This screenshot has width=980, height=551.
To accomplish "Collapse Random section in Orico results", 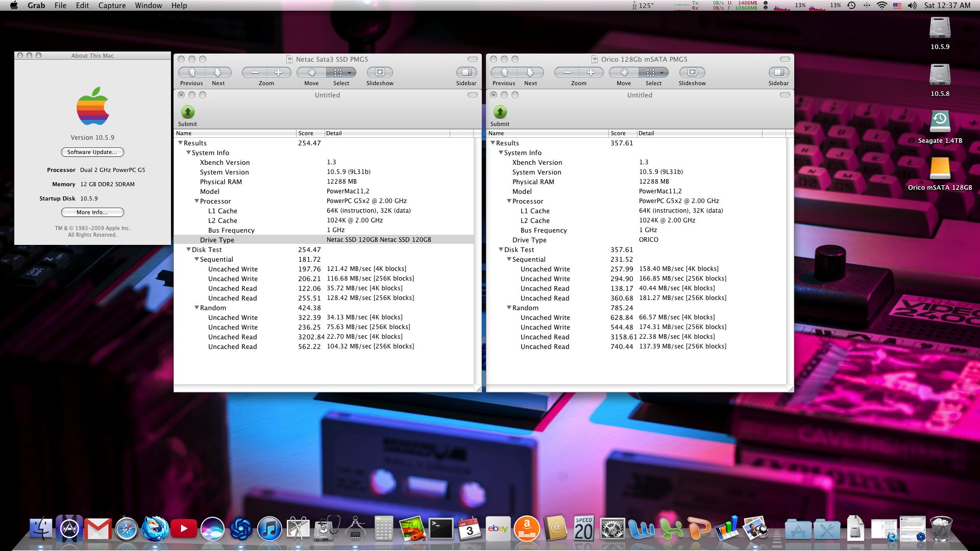I will [509, 308].
